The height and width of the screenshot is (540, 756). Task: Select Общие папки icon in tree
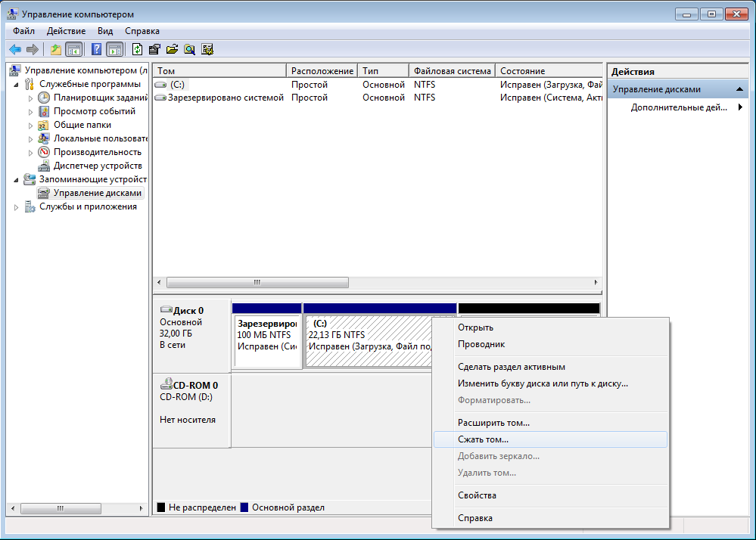[44, 125]
